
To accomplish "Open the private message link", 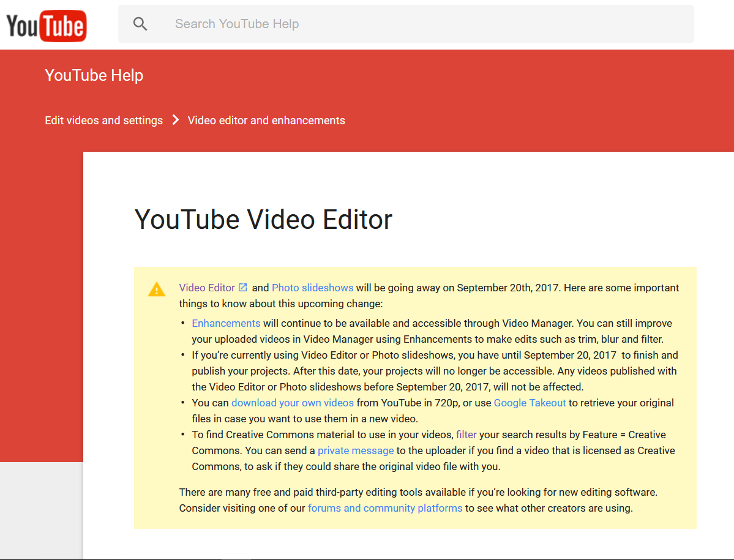I will (356, 450).
